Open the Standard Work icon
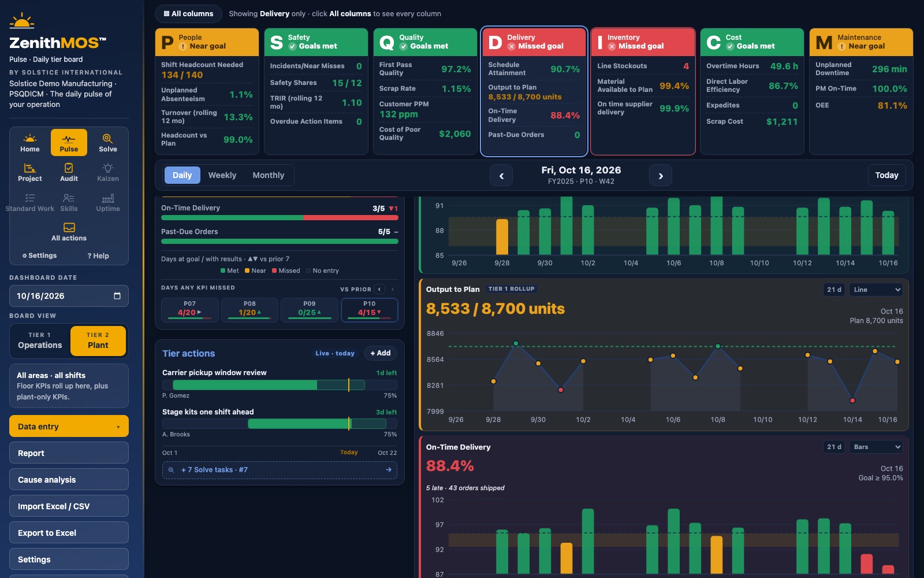The image size is (924, 578). click(30, 202)
